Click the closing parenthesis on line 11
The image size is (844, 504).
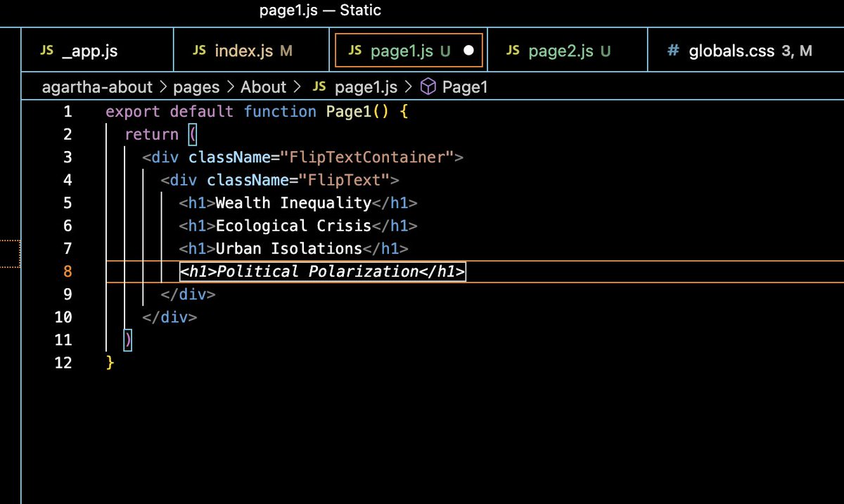[127, 340]
